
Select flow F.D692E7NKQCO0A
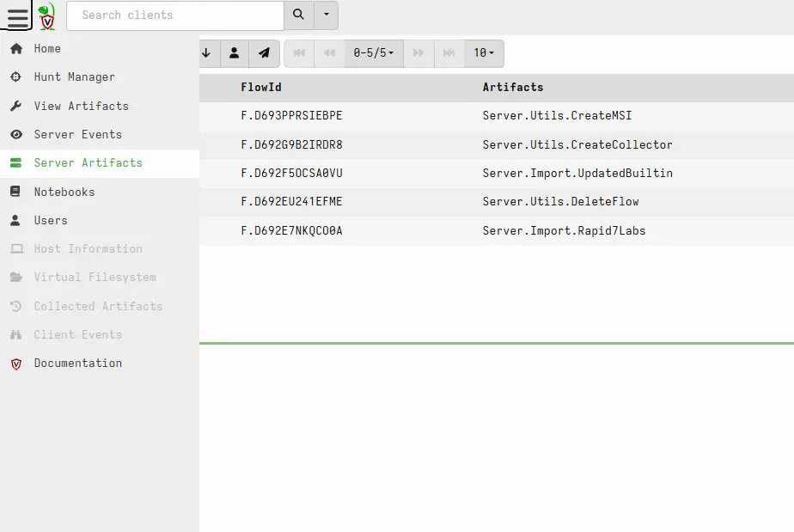coord(291,231)
